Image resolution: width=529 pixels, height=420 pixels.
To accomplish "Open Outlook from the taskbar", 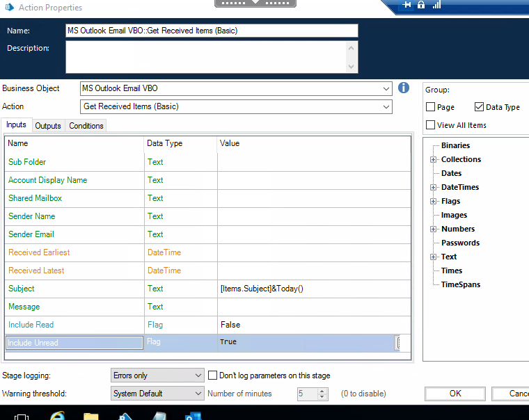I will pos(193,417).
